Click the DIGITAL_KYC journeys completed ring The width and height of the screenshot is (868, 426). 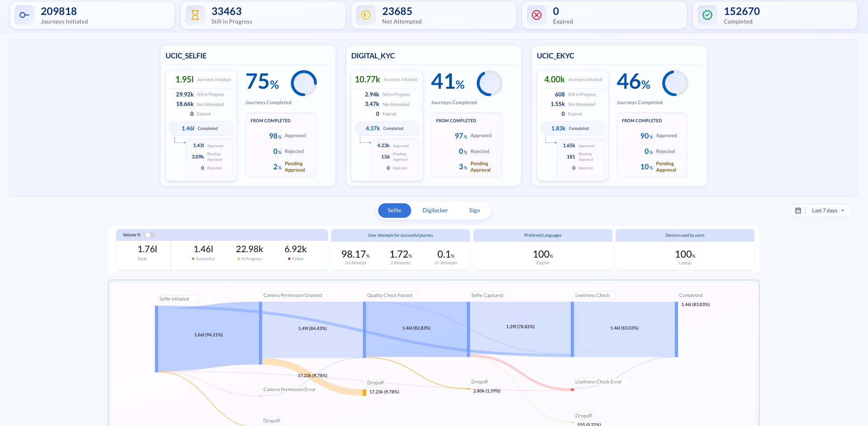[x=489, y=83]
